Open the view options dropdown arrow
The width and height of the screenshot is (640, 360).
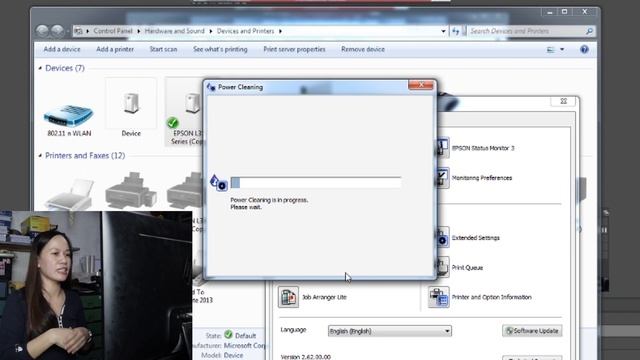(x=562, y=49)
